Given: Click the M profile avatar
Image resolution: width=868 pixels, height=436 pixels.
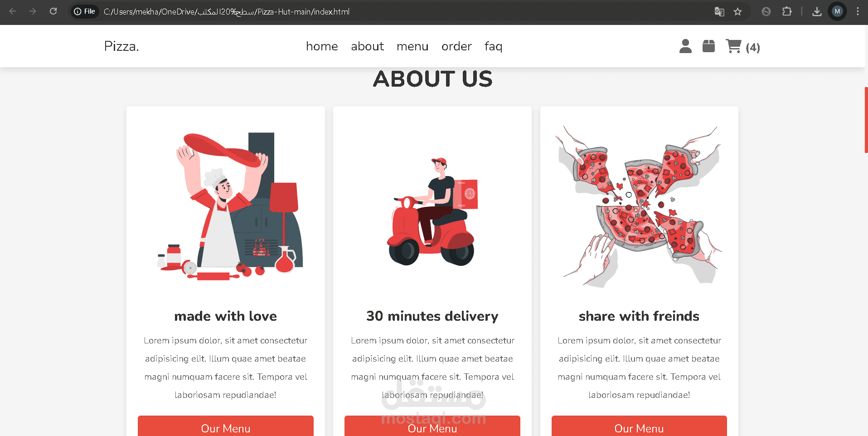Looking at the screenshot, I should pyautogui.click(x=837, y=11).
